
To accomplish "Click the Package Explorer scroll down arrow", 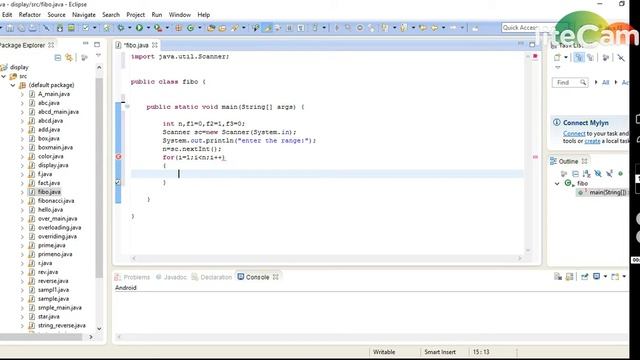I will click(99, 329).
